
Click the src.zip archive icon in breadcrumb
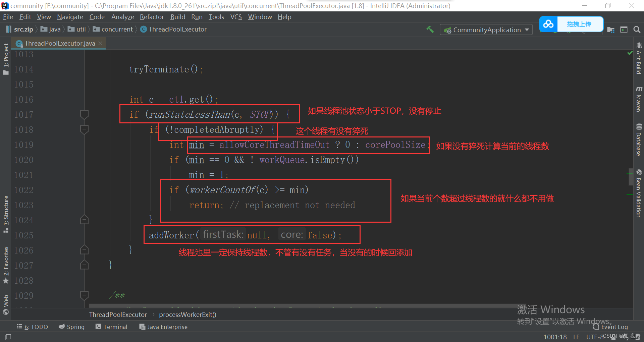(9, 30)
